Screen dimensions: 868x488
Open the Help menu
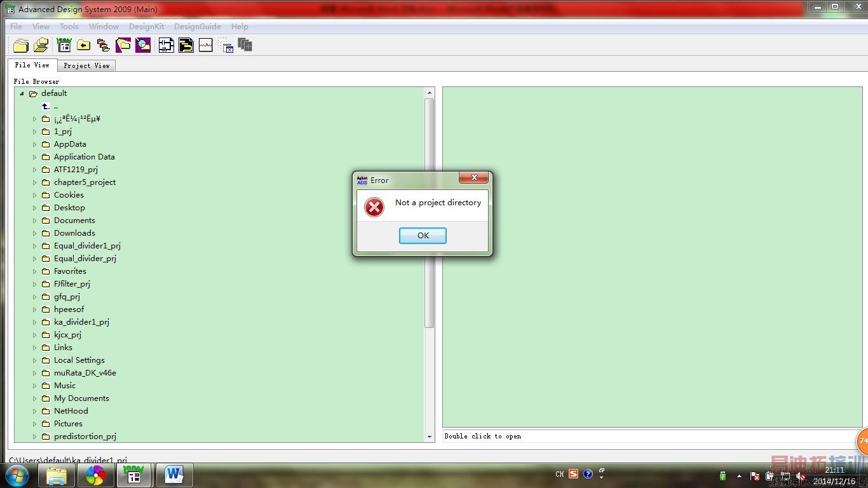[x=240, y=27]
